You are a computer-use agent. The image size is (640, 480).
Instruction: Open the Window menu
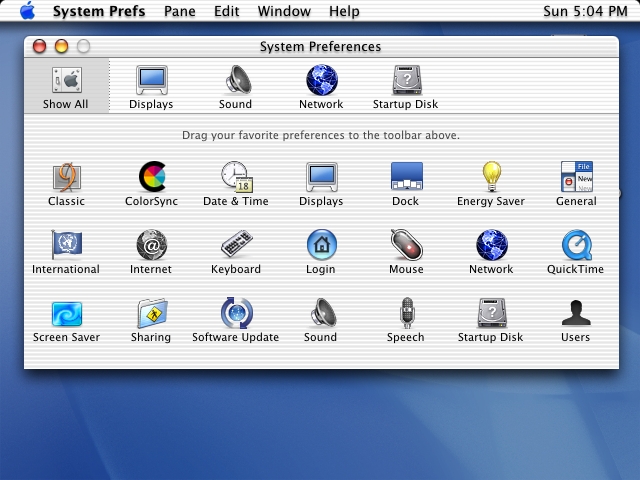pyautogui.click(x=284, y=11)
